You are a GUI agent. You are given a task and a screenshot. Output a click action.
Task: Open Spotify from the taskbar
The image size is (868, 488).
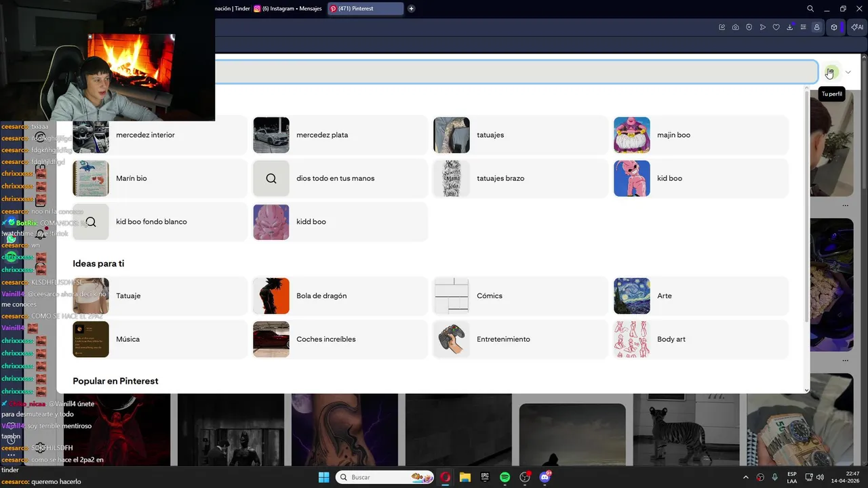(x=505, y=477)
